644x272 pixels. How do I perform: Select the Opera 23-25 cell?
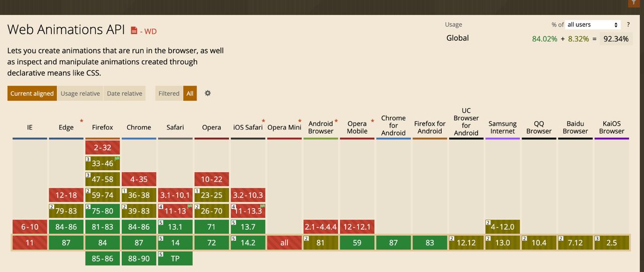click(x=211, y=195)
